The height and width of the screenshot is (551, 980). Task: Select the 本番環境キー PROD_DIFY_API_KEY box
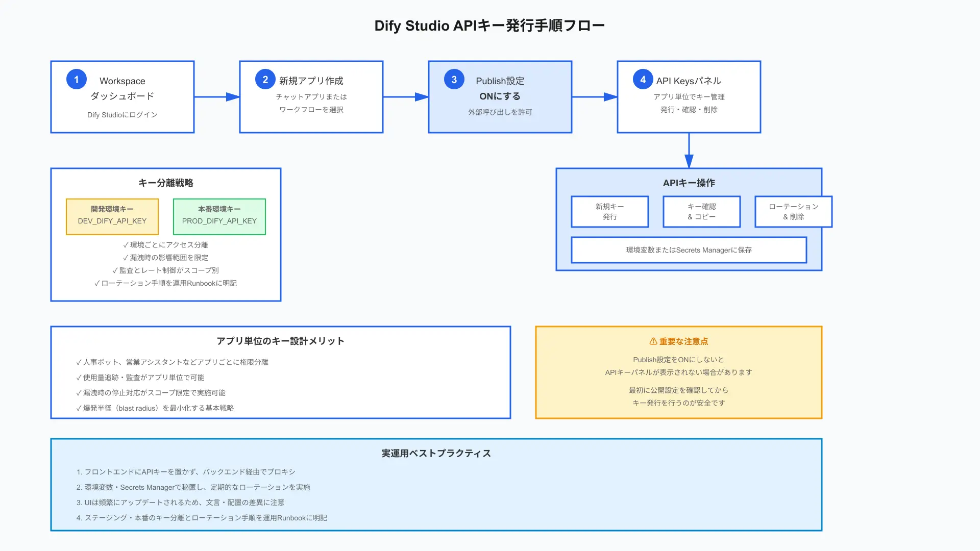pyautogui.click(x=219, y=217)
